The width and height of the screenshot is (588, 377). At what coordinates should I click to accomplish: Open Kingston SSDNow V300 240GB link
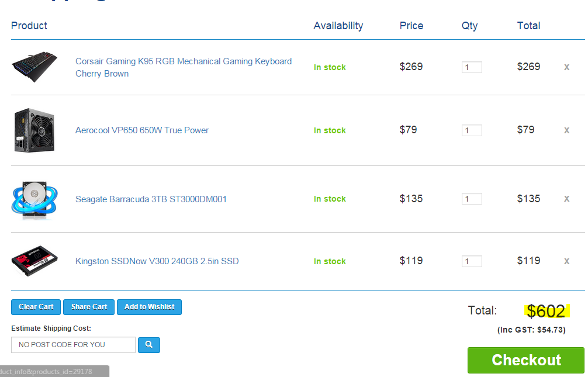point(157,261)
